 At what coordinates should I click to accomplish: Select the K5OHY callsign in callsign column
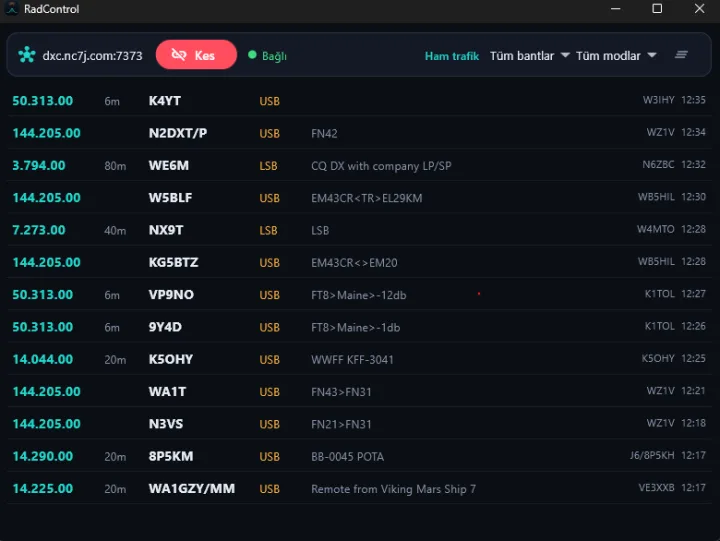170,359
